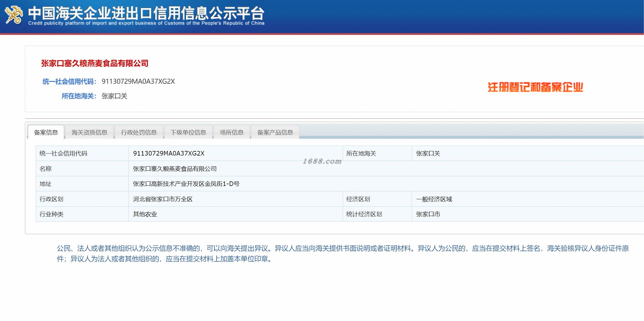Click the 一般经济区域 cell
The image size is (644, 321).
pos(434,199)
